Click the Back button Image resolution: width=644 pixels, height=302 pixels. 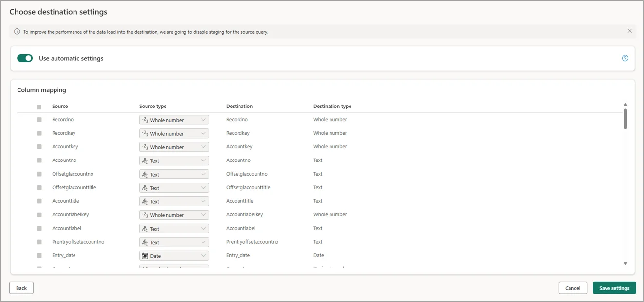tap(21, 288)
